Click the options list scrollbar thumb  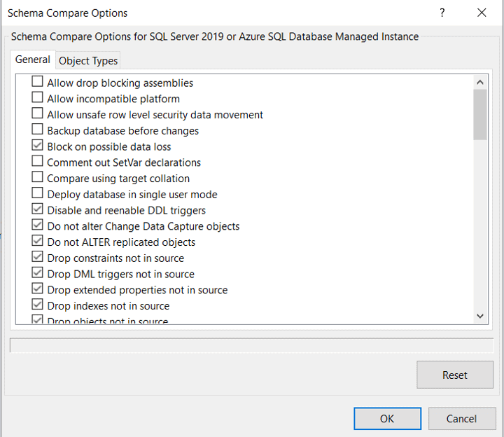pos(480,115)
